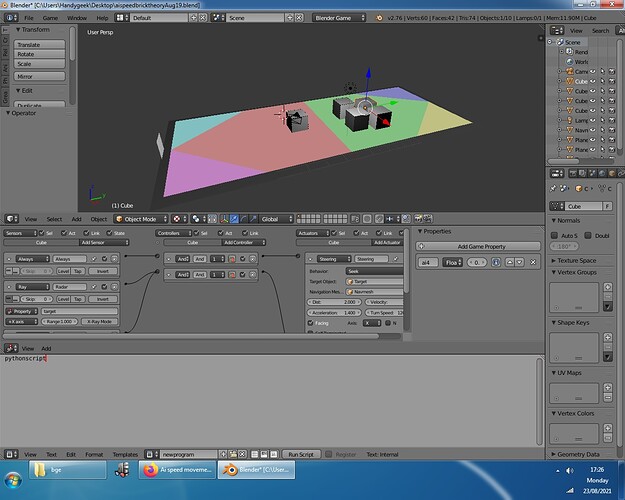Toggle visibility eye of the Lamp object
Screen dimensions: 625x500
tap(593, 120)
